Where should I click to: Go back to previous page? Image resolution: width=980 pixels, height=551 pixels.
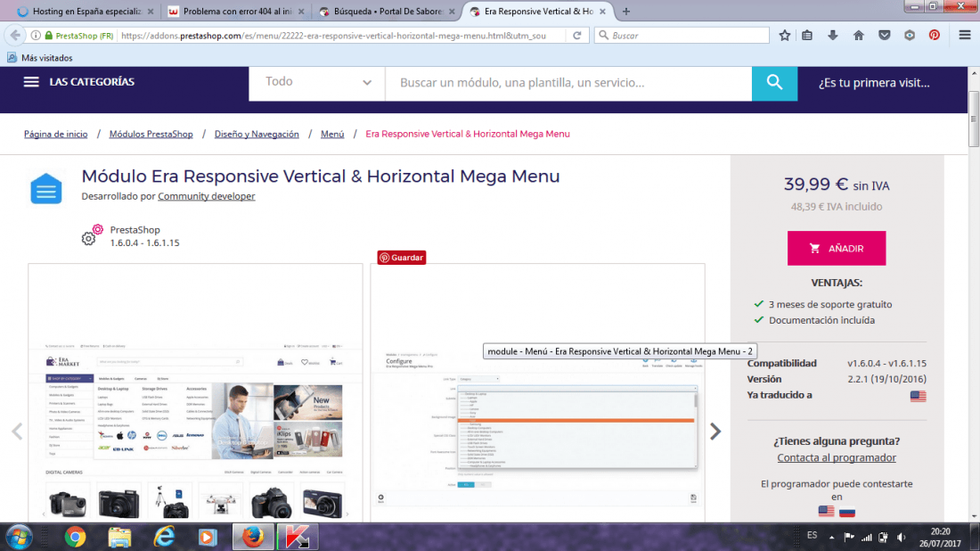coord(15,36)
